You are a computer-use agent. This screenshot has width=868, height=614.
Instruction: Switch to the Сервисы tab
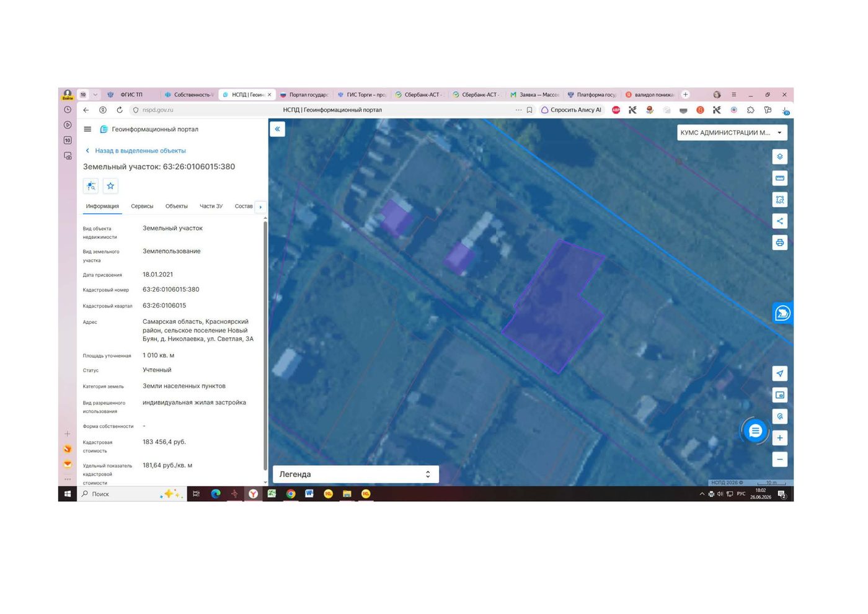coord(142,207)
